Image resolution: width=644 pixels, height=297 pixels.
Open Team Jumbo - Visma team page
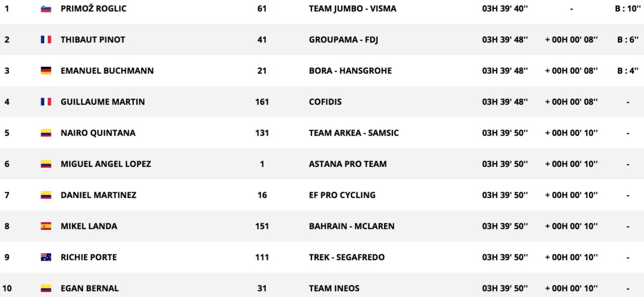[353, 9]
